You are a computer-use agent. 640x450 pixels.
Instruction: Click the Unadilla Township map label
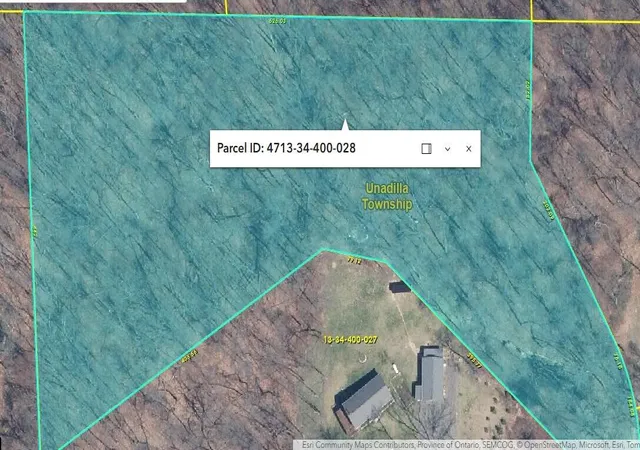coord(387,196)
